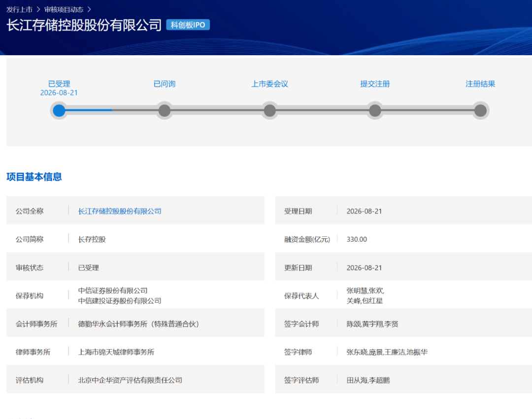
Task: Click the chevron after 审核项目动态 breadcrumb
Action: point(89,9)
